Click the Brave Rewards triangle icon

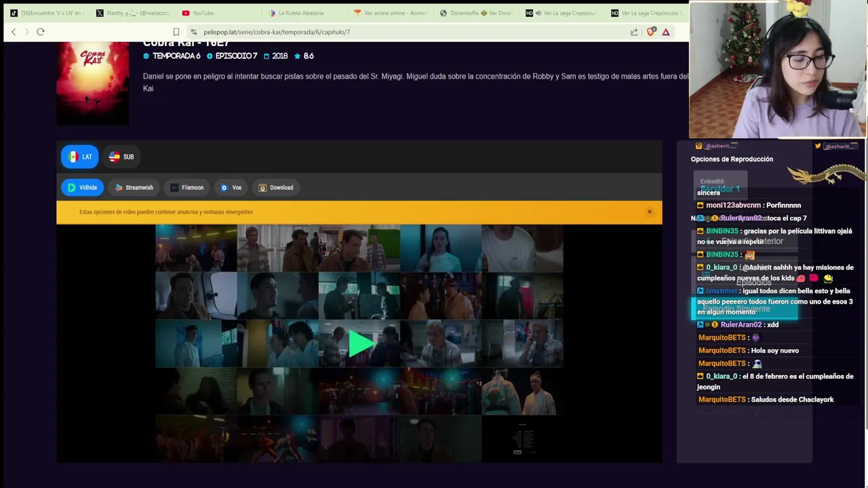coord(666,32)
